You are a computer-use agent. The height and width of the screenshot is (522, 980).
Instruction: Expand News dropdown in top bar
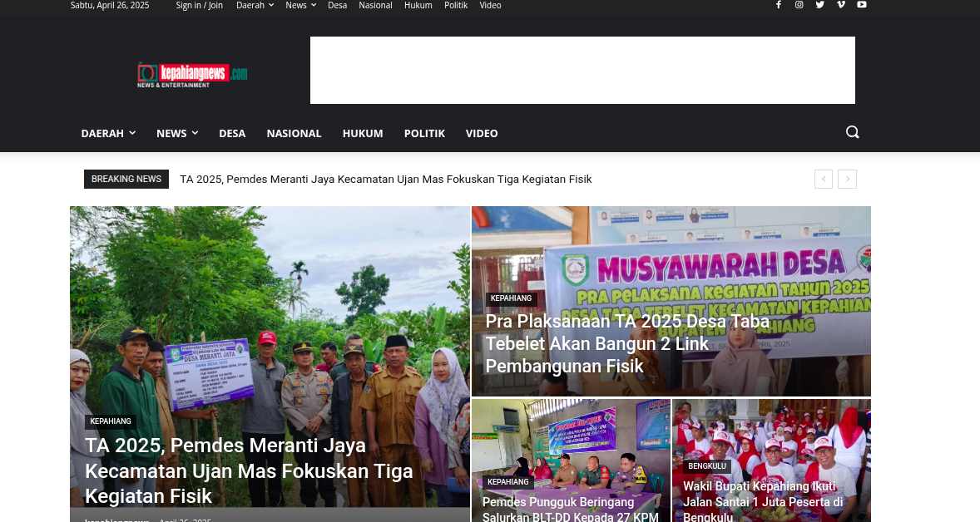[x=300, y=5]
